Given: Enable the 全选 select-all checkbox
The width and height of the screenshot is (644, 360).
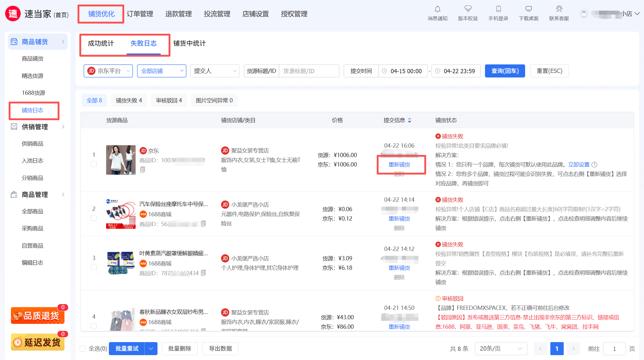Looking at the screenshot, I should point(83,348).
